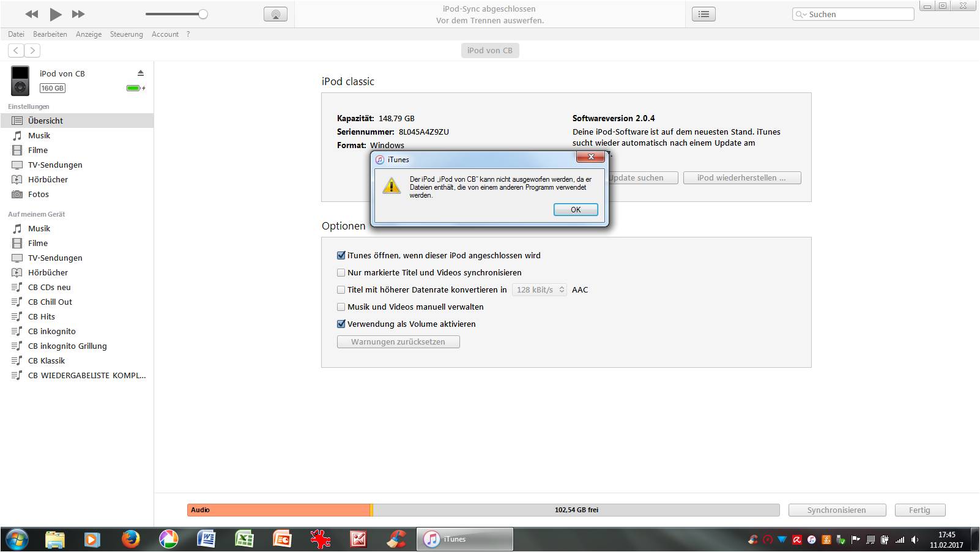Toggle Verwendung als Volume aktivieren checkbox
Image resolution: width=980 pixels, height=552 pixels.
(341, 324)
